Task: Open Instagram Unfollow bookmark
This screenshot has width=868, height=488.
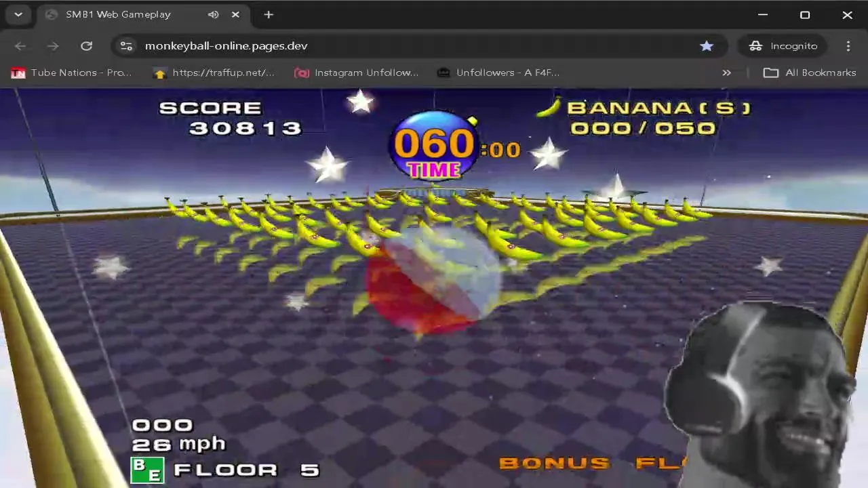Action: click(x=357, y=73)
